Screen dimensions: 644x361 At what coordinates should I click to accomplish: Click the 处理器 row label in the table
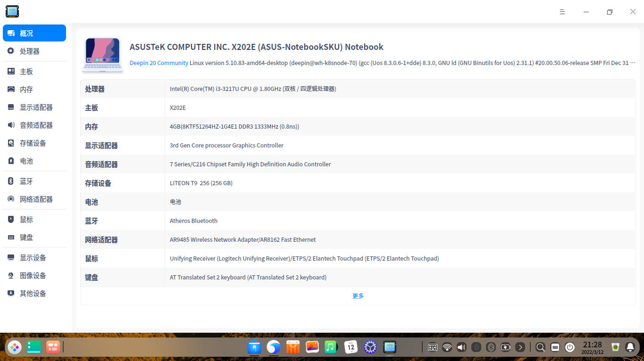click(x=95, y=89)
